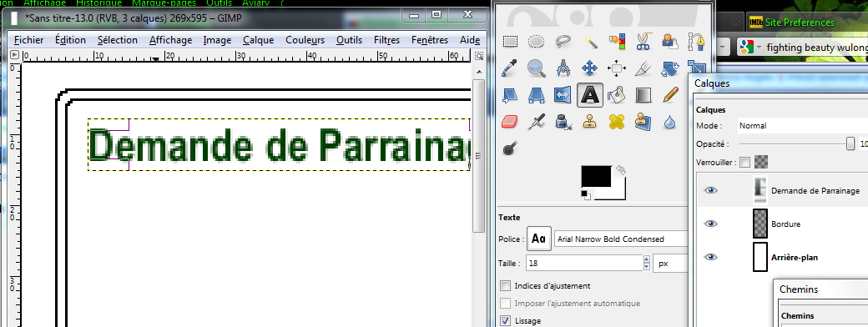Select the Move tool

click(590, 68)
